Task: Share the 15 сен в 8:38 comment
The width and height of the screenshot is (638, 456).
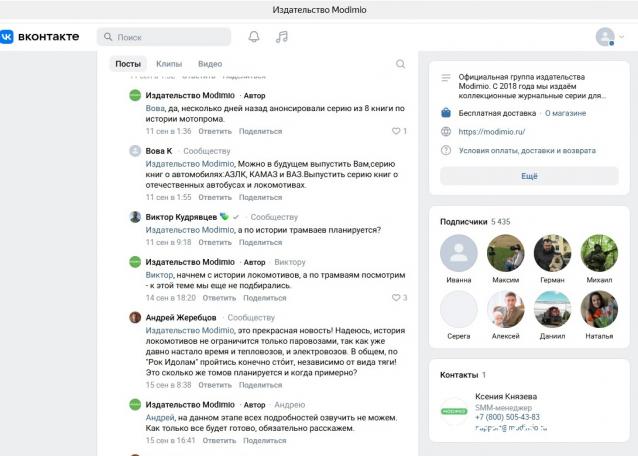Action: 260,385
